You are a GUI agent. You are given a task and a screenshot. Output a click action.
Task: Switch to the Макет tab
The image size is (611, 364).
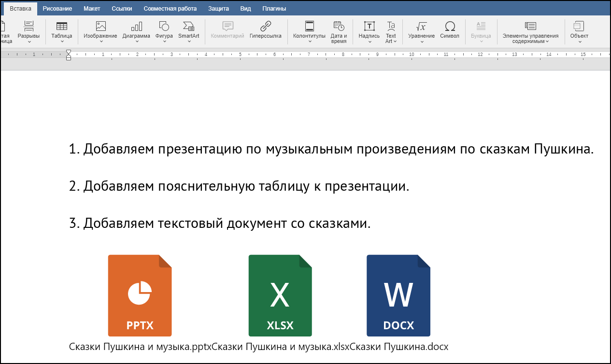pyautogui.click(x=92, y=9)
